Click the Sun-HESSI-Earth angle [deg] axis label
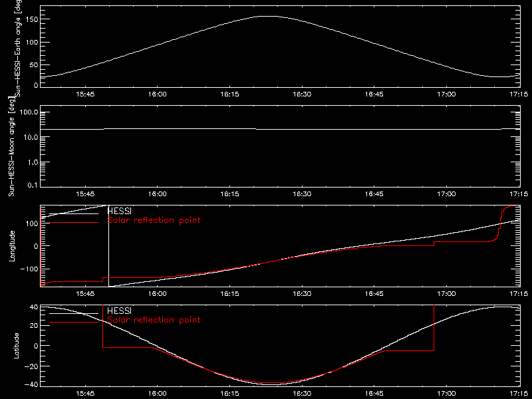The height and width of the screenshot is (399, 532). 18,47
